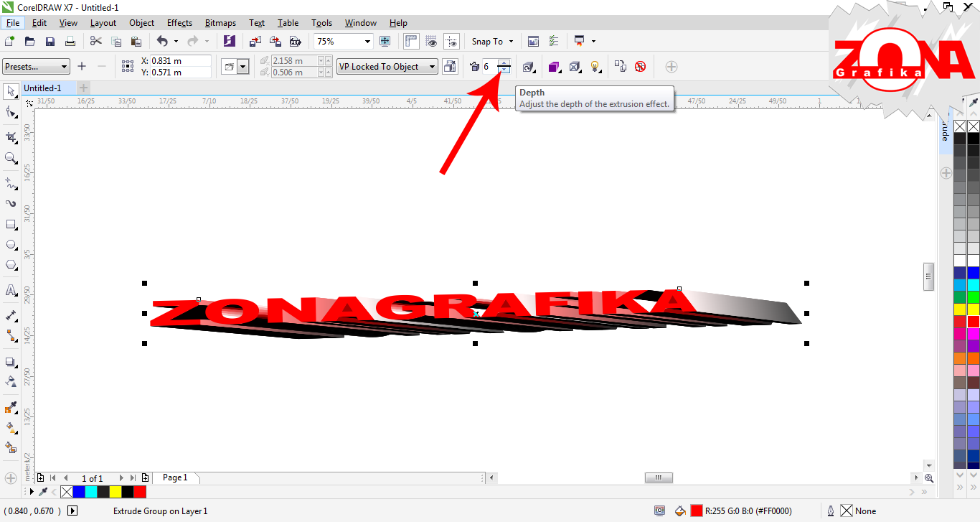Undo the last action
Screen dimensions: 980x522
click(162, 42)
